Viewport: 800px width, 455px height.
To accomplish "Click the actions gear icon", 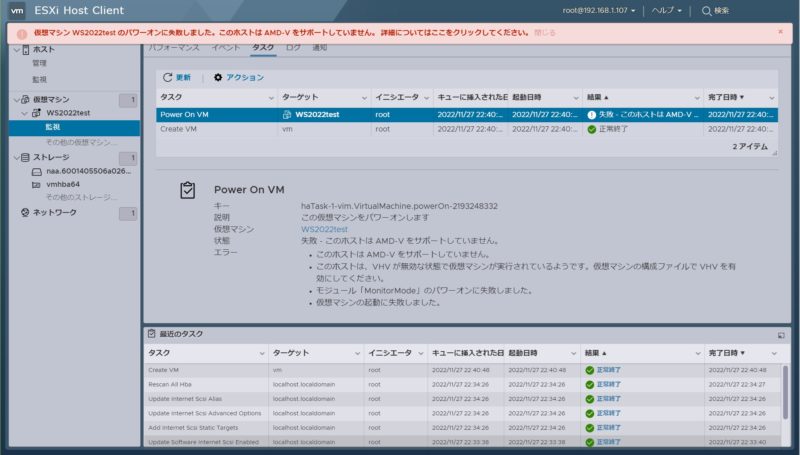I will click(218, 78).
